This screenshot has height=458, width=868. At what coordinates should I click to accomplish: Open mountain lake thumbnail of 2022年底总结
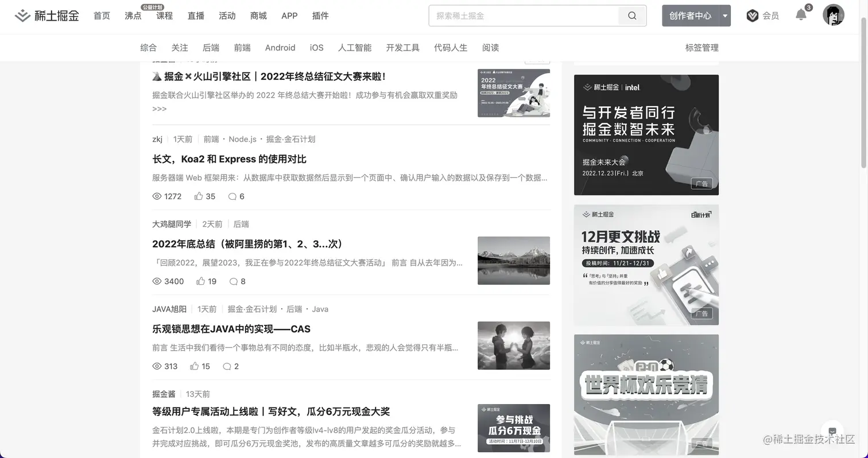point(514,261)
